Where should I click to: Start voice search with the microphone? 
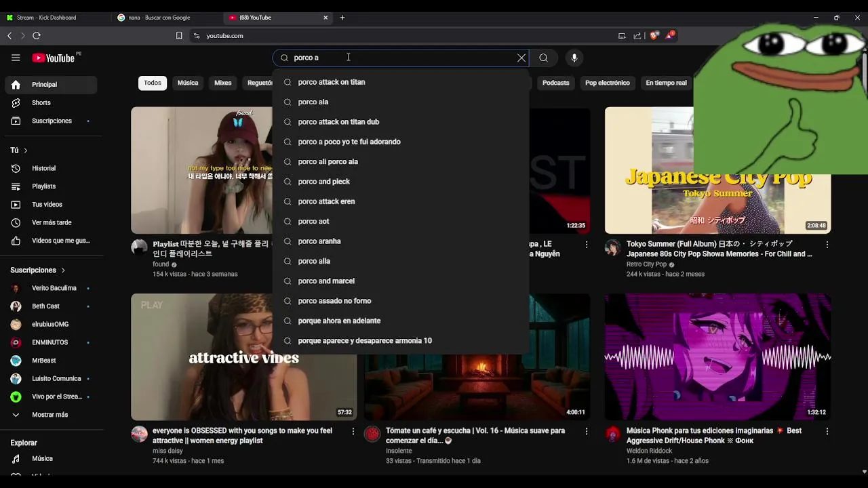[574, 58]
